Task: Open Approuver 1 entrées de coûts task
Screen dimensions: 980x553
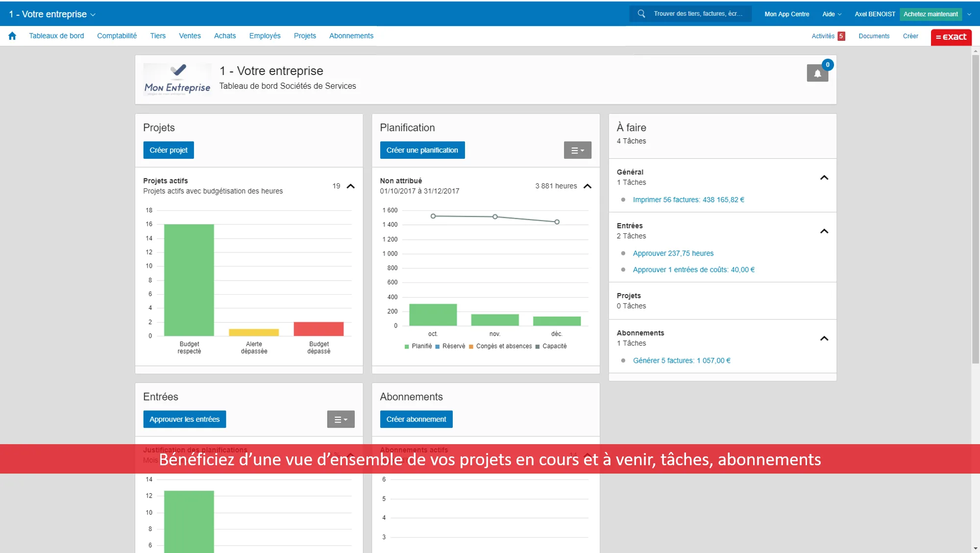Action: (x=694, y=270)
